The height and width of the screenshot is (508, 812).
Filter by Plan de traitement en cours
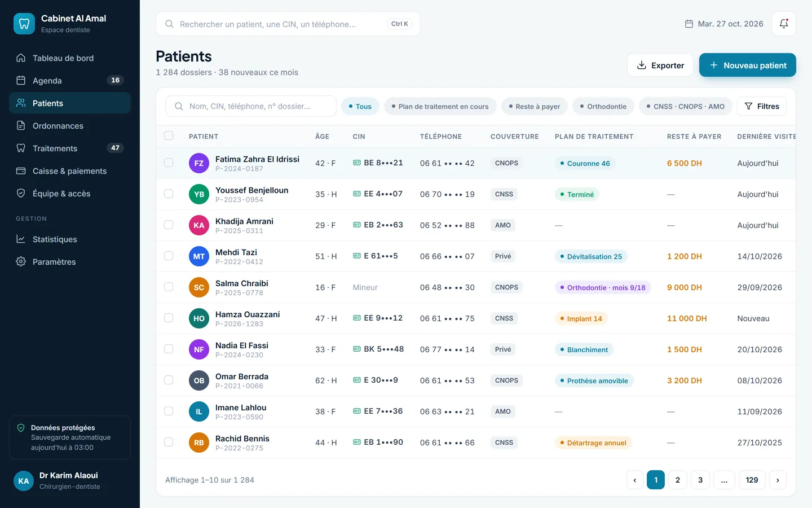click(x=440, y=106)
